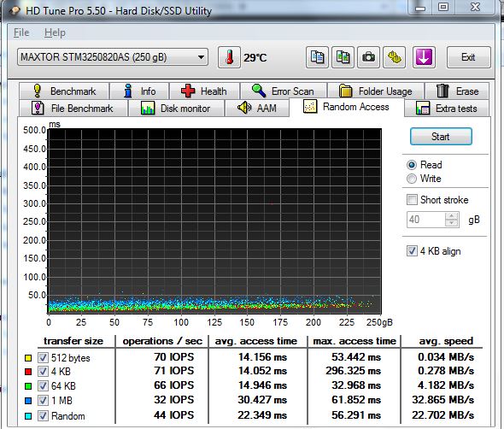Click the purple down-arrow minimize to tray icon

coord(424,57)
